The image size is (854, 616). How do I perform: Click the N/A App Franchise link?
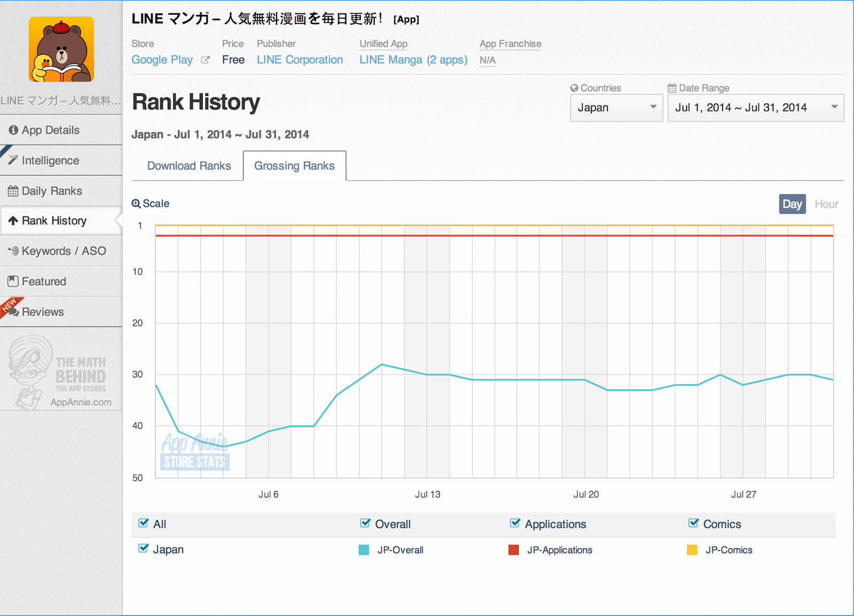[x=487, y=60]
